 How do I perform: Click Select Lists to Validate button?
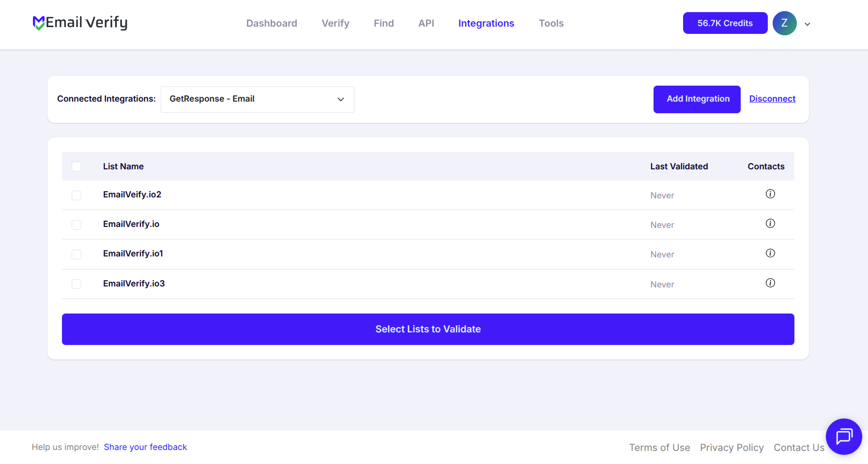(x=428, y=329)
